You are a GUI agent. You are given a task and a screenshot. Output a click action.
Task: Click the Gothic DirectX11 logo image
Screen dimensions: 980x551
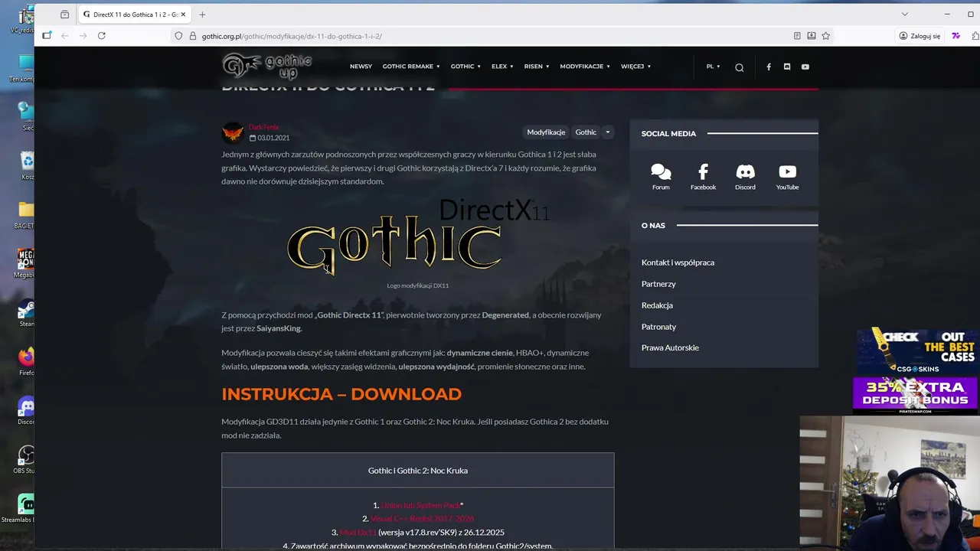tap(418, 236)
